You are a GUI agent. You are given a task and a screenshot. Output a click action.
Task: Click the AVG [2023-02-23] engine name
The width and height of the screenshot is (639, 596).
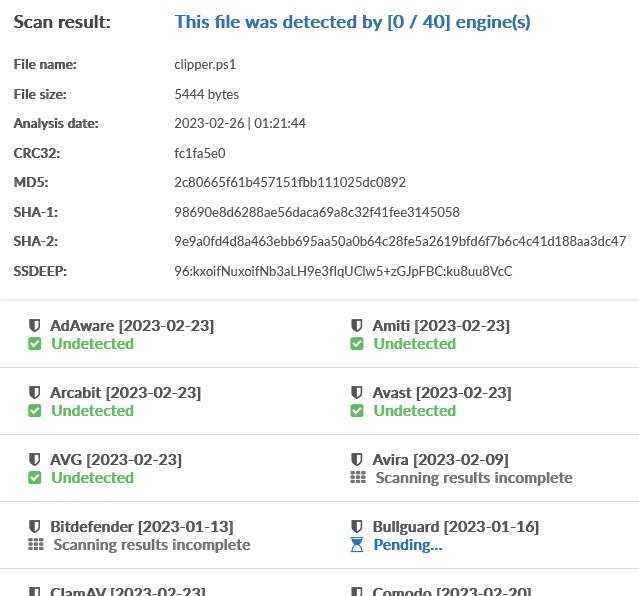click(116, 459)
